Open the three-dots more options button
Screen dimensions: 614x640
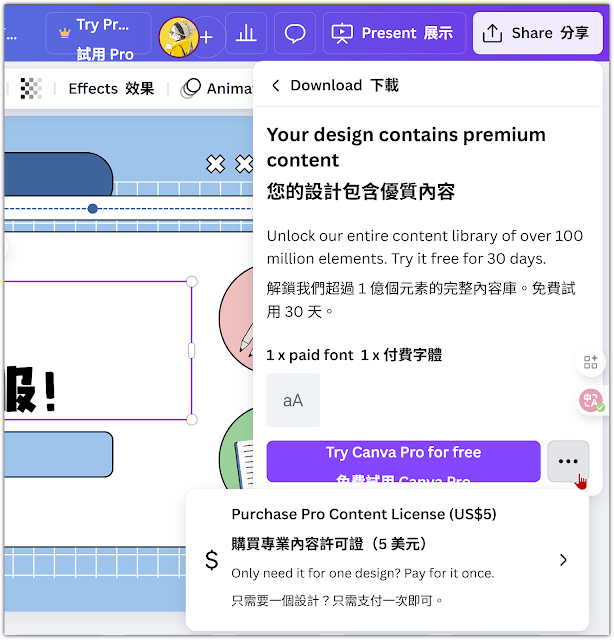pyautogui.click(x=568, y=461)
